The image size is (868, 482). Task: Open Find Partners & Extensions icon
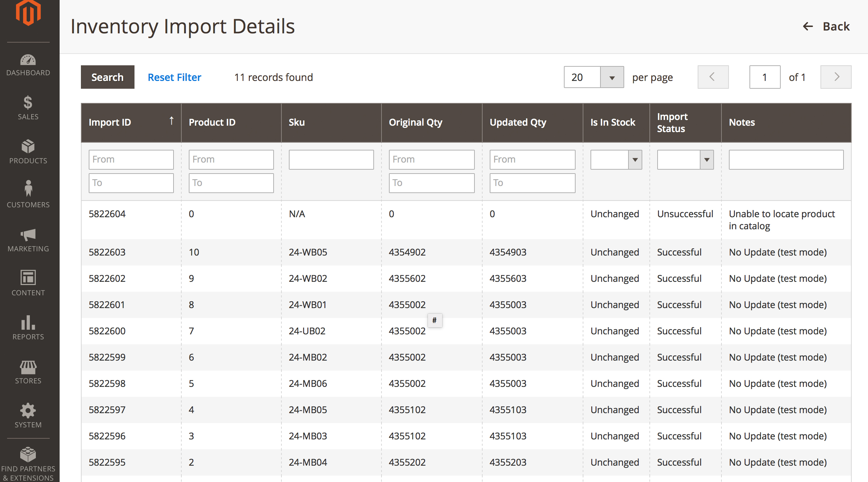point(28,455)
